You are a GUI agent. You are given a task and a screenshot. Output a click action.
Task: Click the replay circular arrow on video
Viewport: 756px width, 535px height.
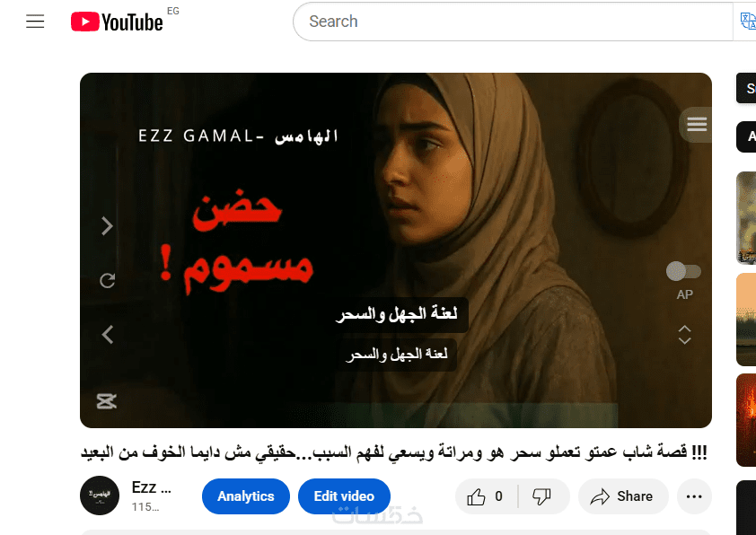click(107, 280)
